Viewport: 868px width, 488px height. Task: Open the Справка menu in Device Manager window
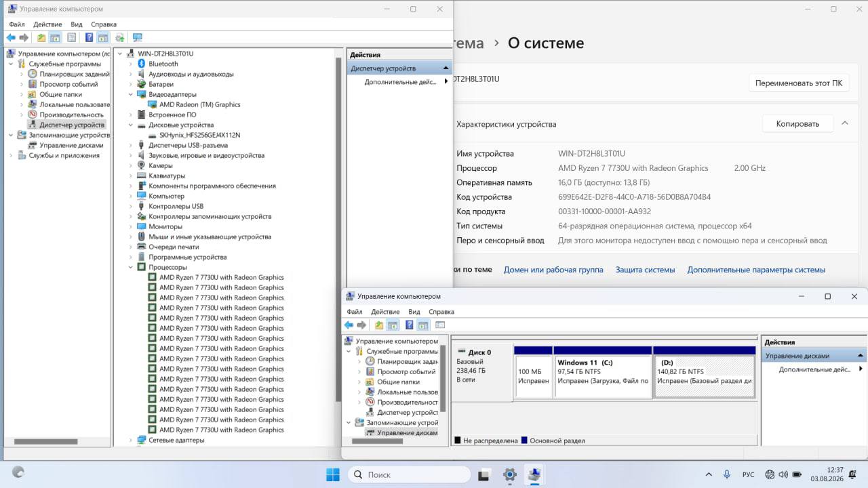click(x=104, y=24)
